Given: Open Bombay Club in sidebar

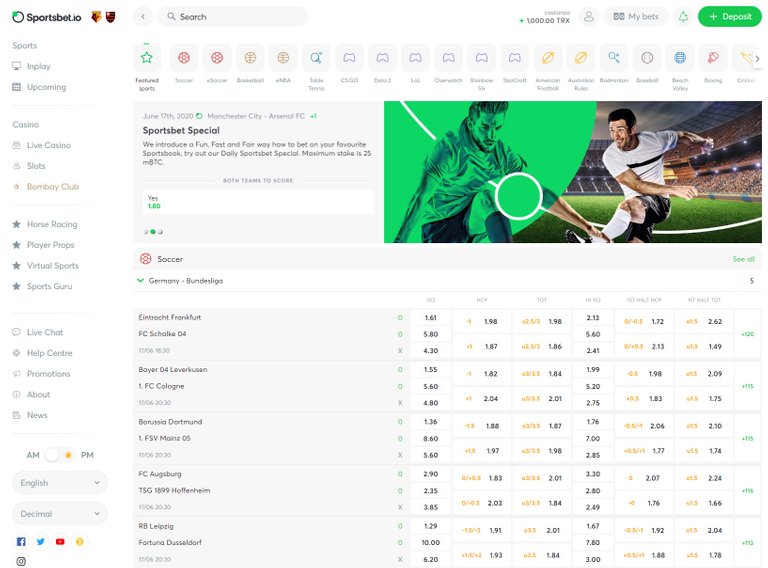Looking at the screenshot, I should coord(46,187).
